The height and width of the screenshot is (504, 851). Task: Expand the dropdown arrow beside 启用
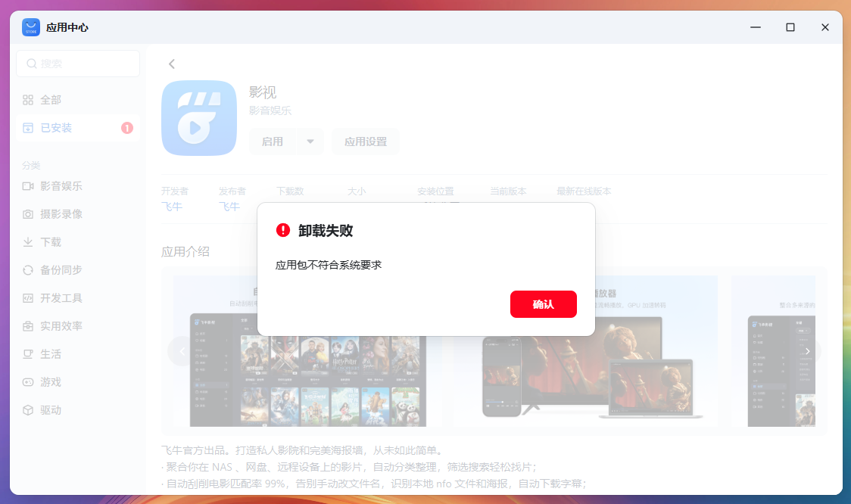tap(310, 142)
